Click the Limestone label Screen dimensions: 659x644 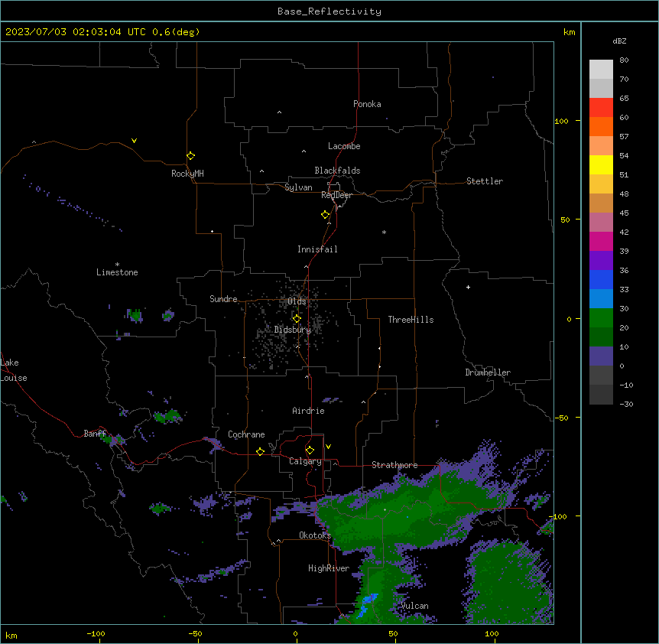[117, 272]
